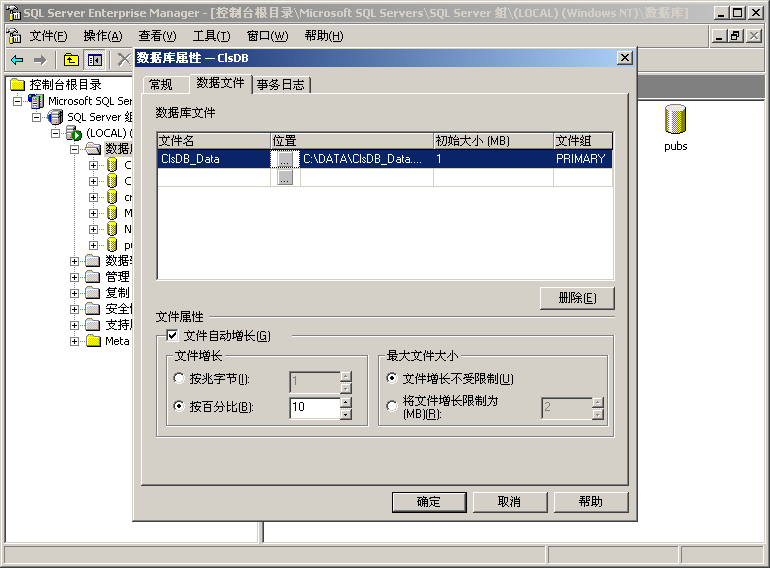Image resolution: width=770 pixels, height=568 pixels.
Task: Click the Microsoft SQL Servers node icon
Action: click(36, 101)
